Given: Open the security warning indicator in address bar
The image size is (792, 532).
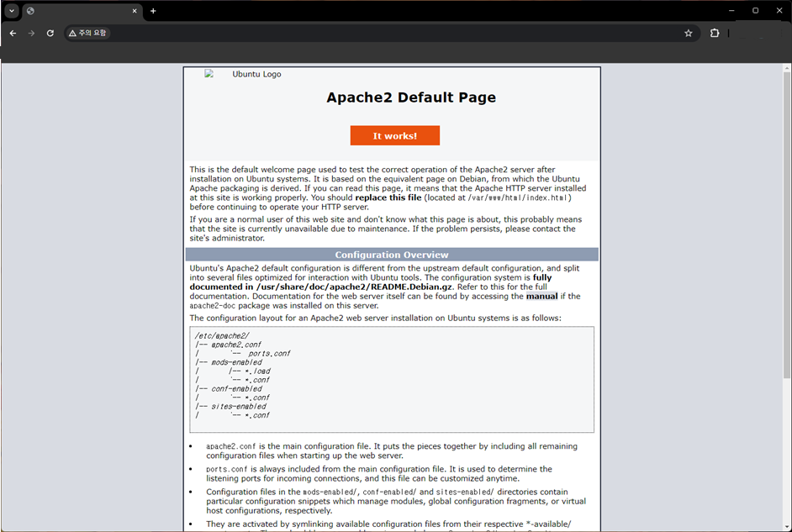Looking at the screenshot, I should point(88,34).
